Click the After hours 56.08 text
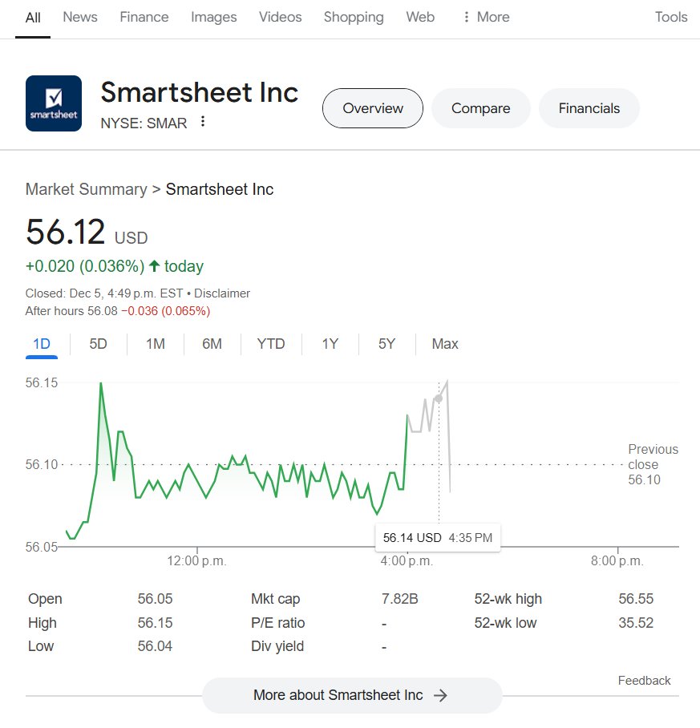This screenshot has height=728, width=700. (71, 311)
